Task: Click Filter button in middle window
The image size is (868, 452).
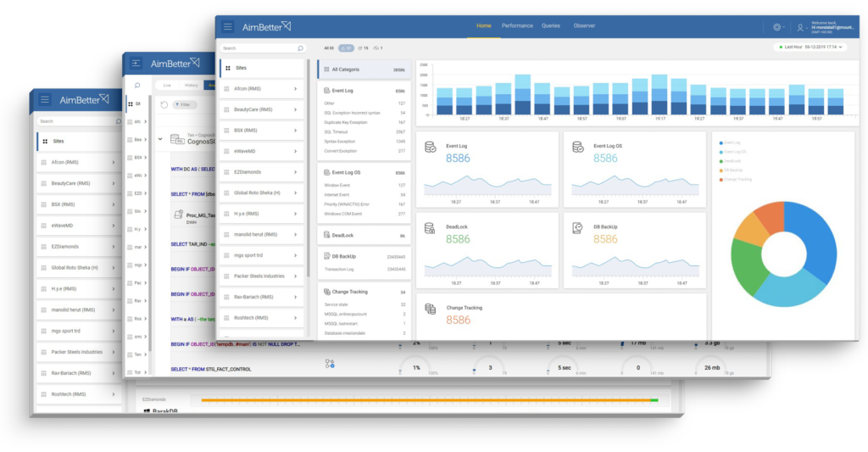Action: pos(184,104)
